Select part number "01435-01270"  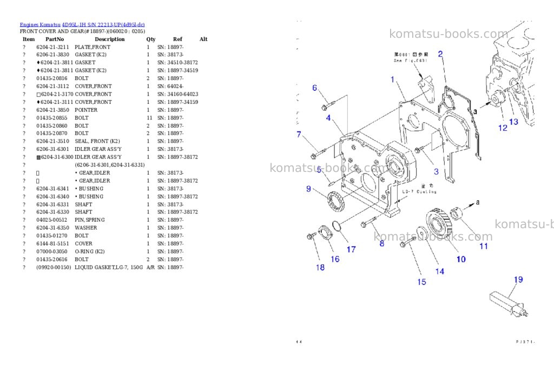coord(51,236)
